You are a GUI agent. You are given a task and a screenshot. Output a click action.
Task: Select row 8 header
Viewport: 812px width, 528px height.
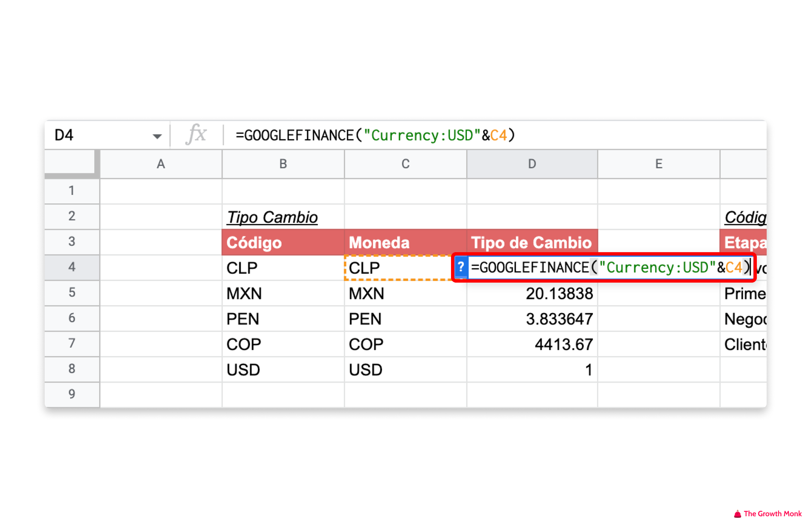tap(72, 369)
